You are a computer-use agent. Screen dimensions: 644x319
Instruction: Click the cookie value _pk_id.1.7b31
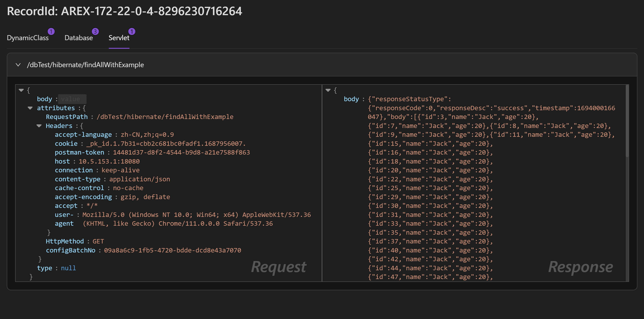click(x=166, y=143)
